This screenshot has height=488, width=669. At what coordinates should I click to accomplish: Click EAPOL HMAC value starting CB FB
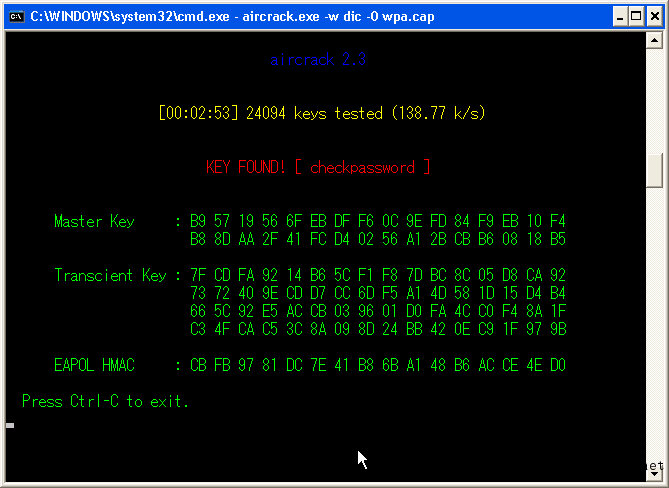coord(378,365)
